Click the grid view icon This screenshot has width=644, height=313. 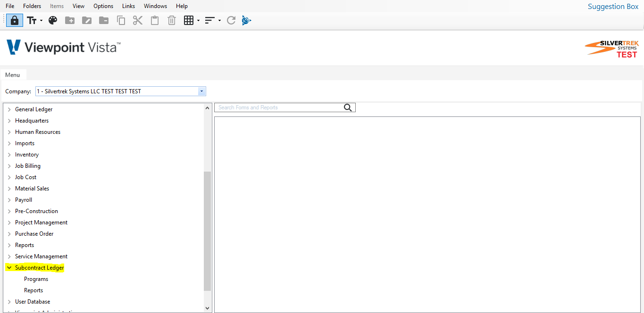coord(189,20)
